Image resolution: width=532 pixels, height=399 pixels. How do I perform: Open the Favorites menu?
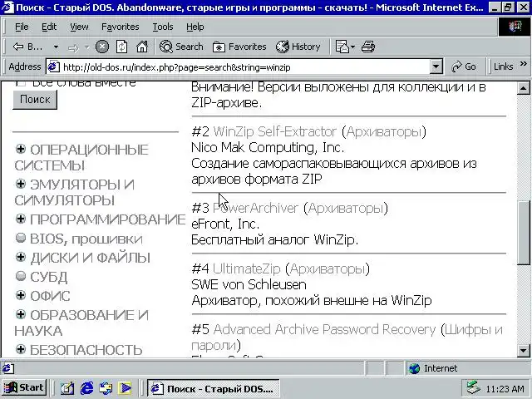point(120,27)
